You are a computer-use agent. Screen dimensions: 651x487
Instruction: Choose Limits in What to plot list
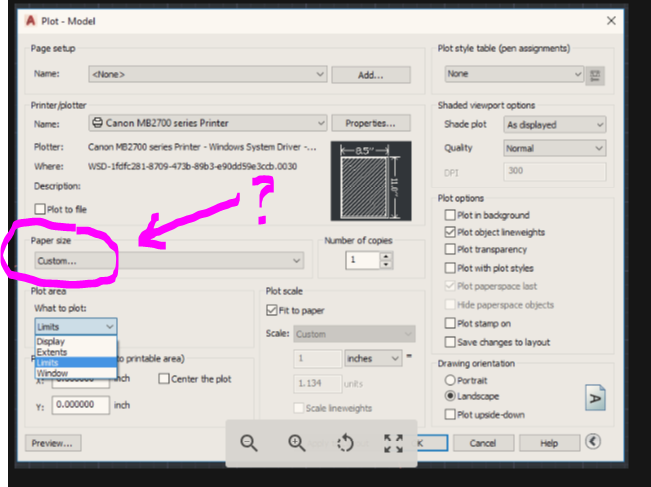point(76,362)
